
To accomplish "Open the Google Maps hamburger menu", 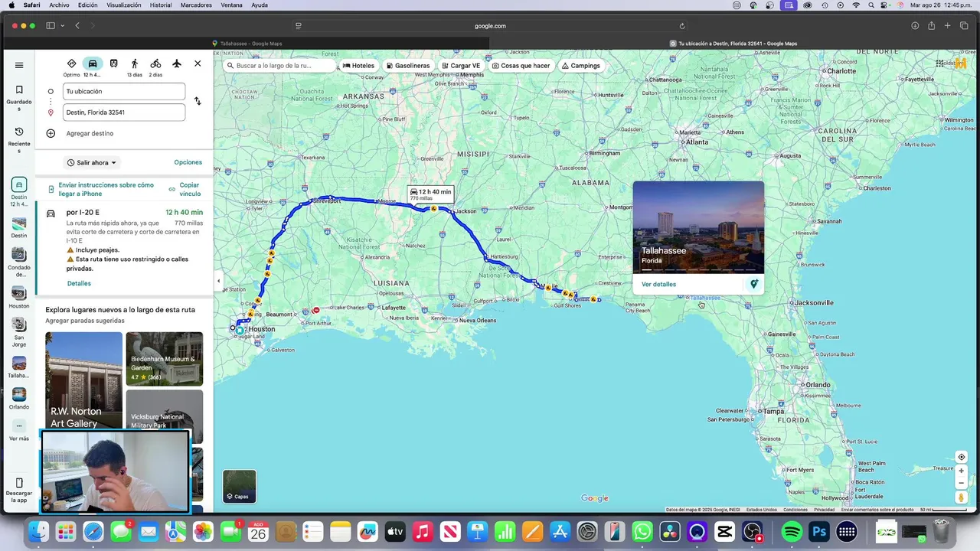I will click(x=19, y=65).
